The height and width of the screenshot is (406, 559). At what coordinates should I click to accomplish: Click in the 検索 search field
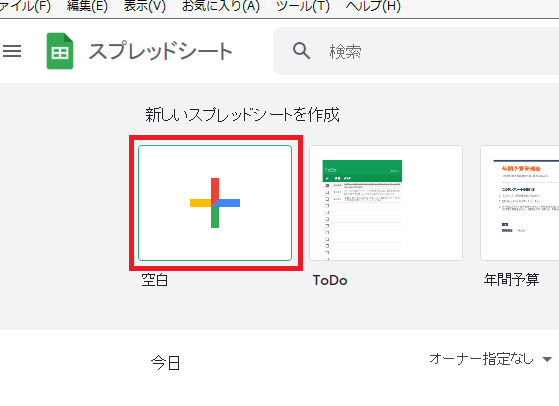click(416, 51)
